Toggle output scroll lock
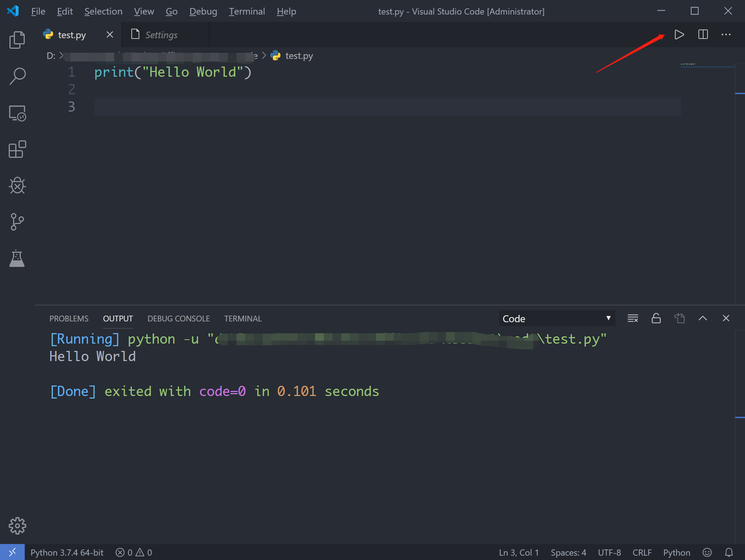This screenshot has width=745, height=560. click(x=656, y=319)
